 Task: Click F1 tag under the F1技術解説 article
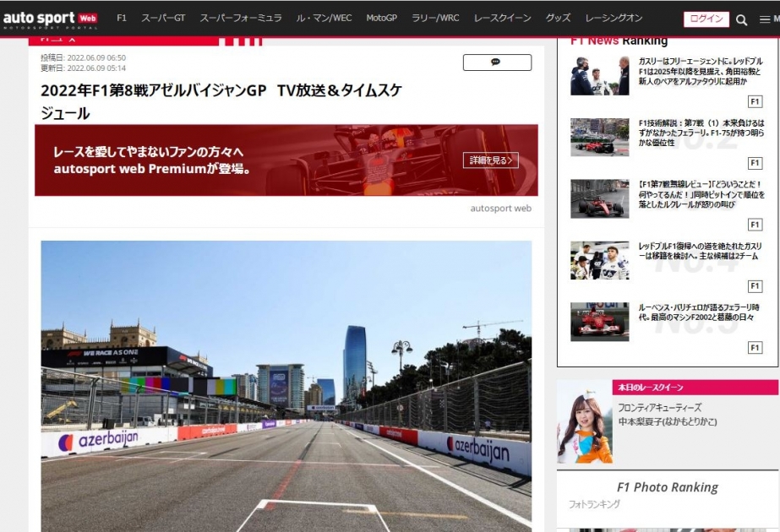(x=755, y=163)
